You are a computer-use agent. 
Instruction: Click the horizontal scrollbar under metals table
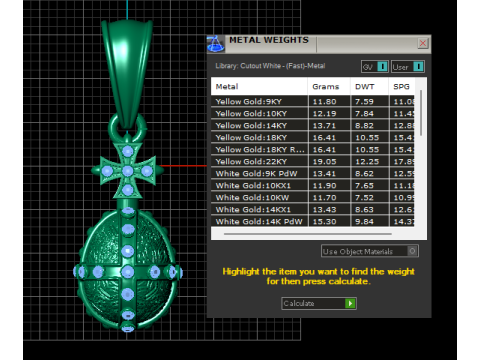coord(308,234)
